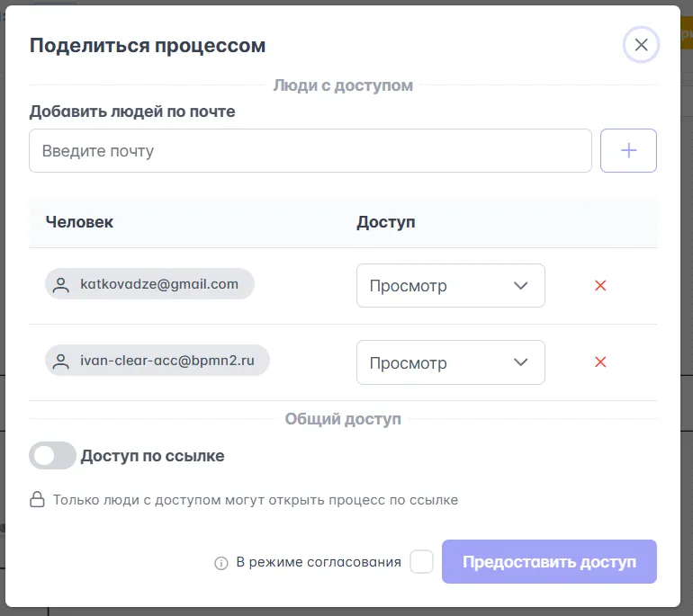693x616 pixels.
Task: Click the 'Человек' column header
Action: pyautogui.click(x=79, y=222)
